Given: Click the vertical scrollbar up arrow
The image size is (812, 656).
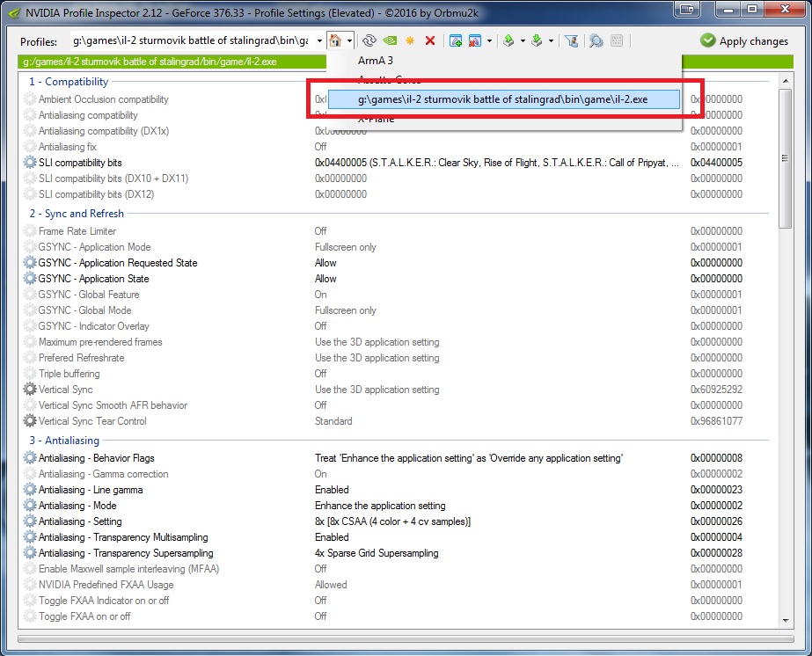Looking at the screenshot, I should click(x=786, y=81).
